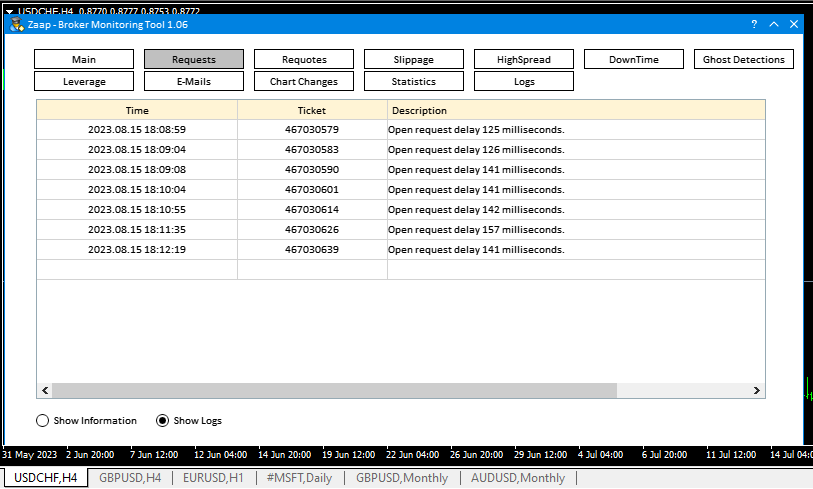Select the Show Information radio button
This screenshot has height=489, width=813.
(x=43, y=421)
